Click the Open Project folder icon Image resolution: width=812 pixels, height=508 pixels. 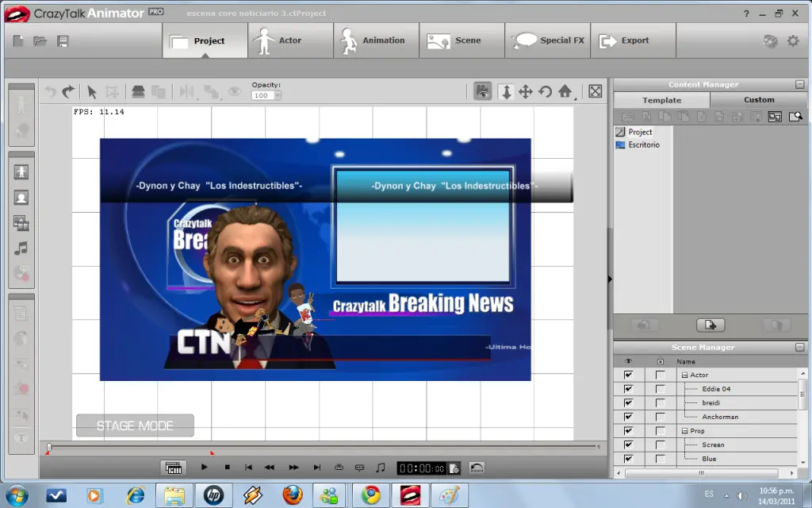click(40, 41)
